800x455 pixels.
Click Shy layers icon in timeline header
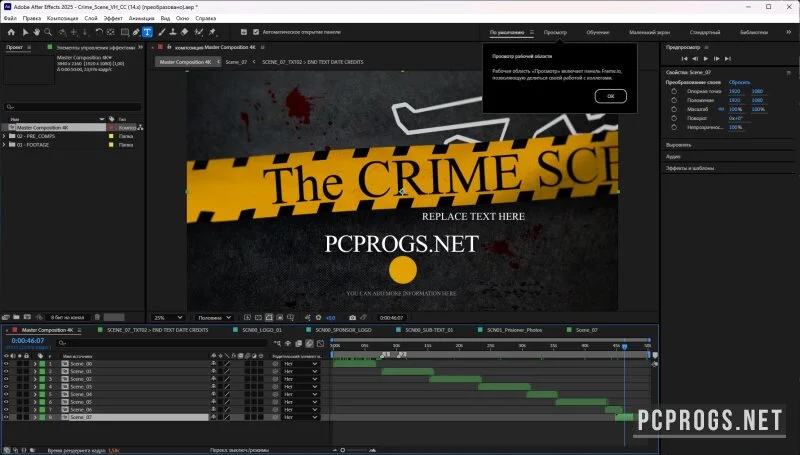pos(288,343)
